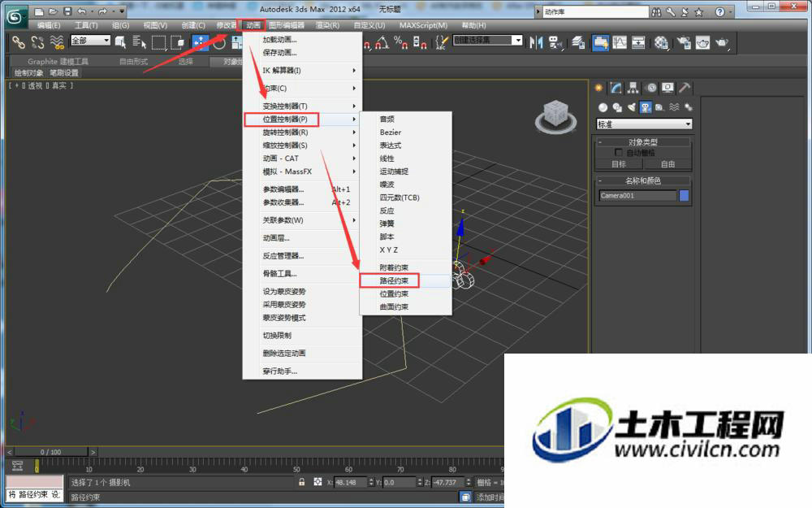Viewport: 812px width, 508px height.
Task: Open Edit Named Selection Sets icon
Action: point(441,42)
